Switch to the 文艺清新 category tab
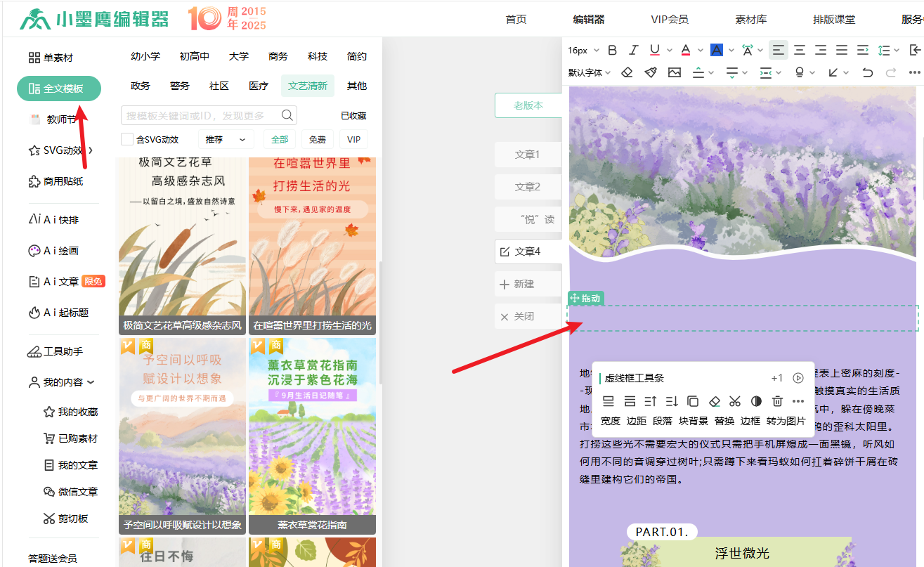Screen dimensions: 924x567 pyautogui.click(x=308, y=86)
